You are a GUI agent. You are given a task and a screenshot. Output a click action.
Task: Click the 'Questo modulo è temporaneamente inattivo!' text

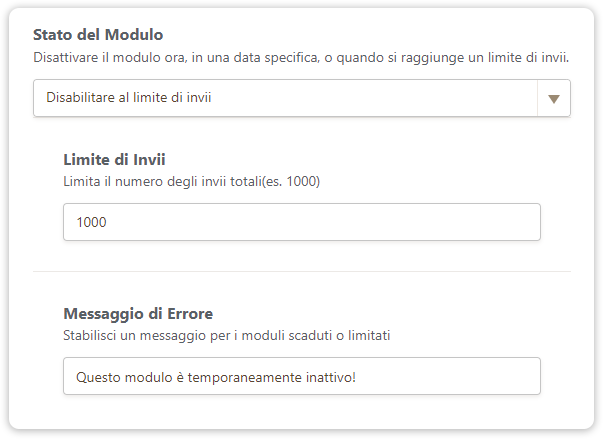click(x=216, y=376)
